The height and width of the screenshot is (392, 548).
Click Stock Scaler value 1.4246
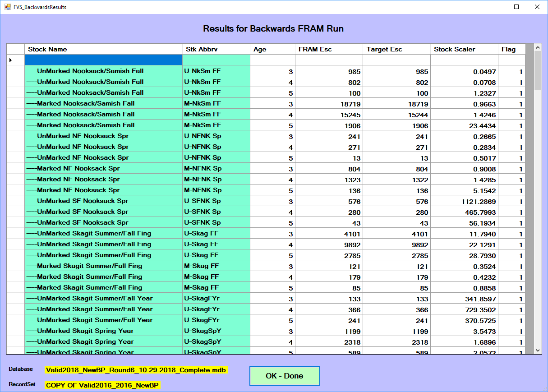tap(484, 115)
